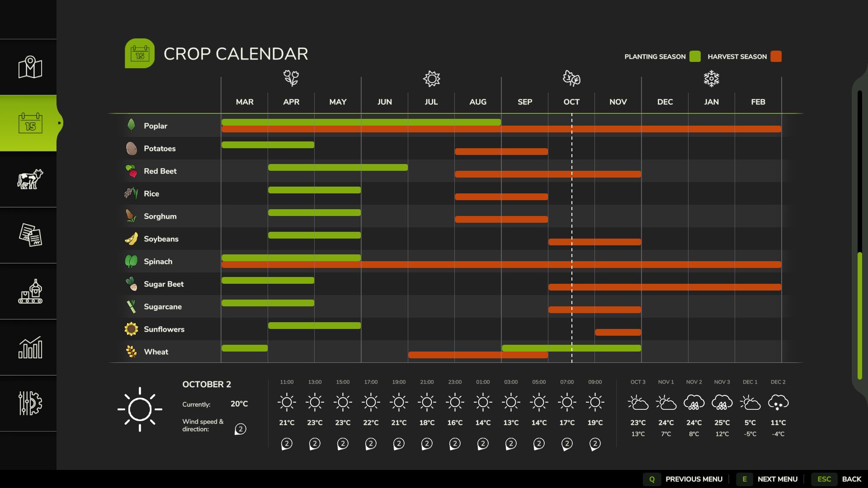The image size is (868, 488).
Task: Open the settings/gear icon in sidebar
Action: pyautogui.click(x=29, y=403)
